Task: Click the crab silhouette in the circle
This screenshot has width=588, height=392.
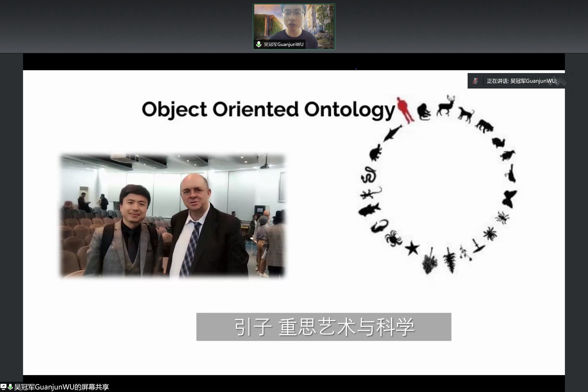Action: [x=393, y=238]
